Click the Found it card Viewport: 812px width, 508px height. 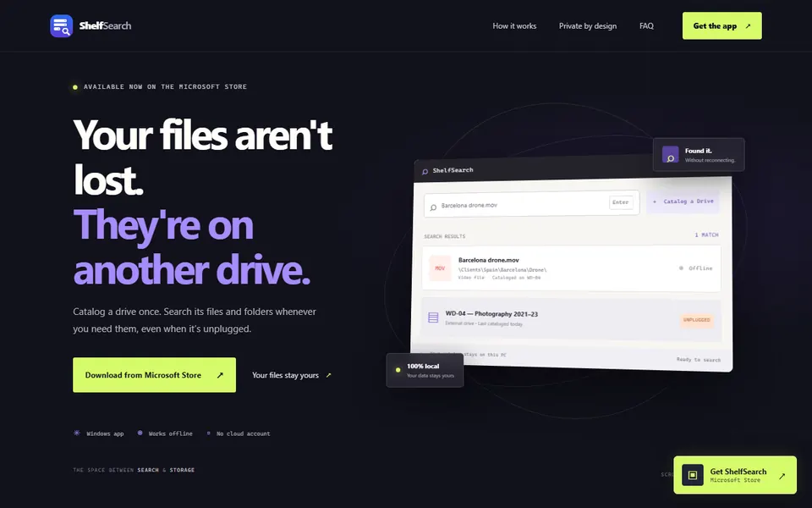point(699,154)
